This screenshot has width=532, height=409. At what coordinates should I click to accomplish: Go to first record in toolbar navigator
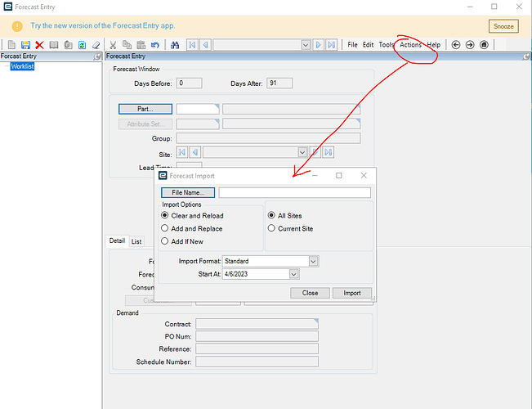[x=192, y=45]
